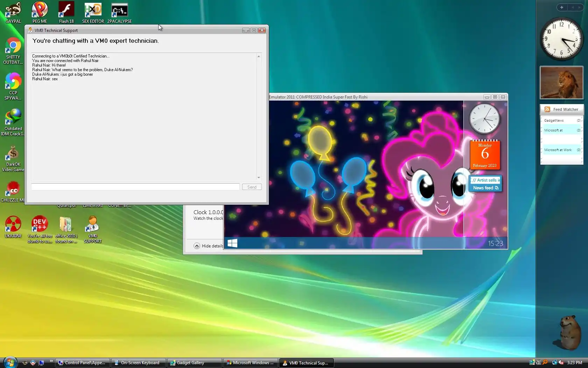Open the GadgetNews feed entry
Viewport: 588px width, 368px height.
click(561, 121)
